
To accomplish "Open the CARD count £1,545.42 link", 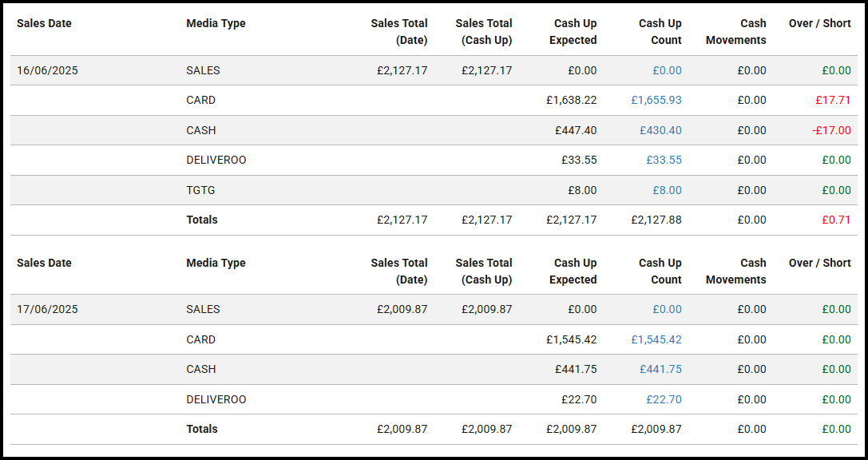I will (x=656, y=339).
